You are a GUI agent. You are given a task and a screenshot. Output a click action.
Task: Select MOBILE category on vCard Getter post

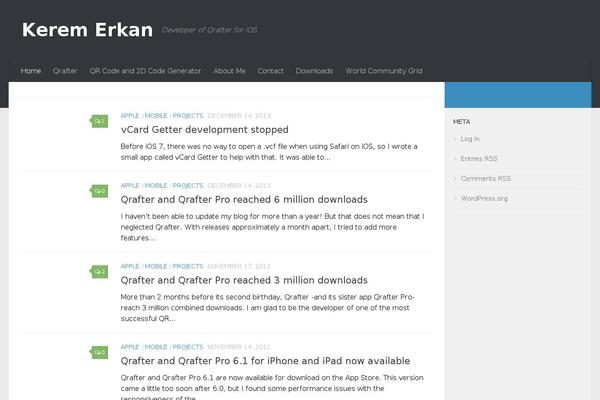(x=156, y=116)
